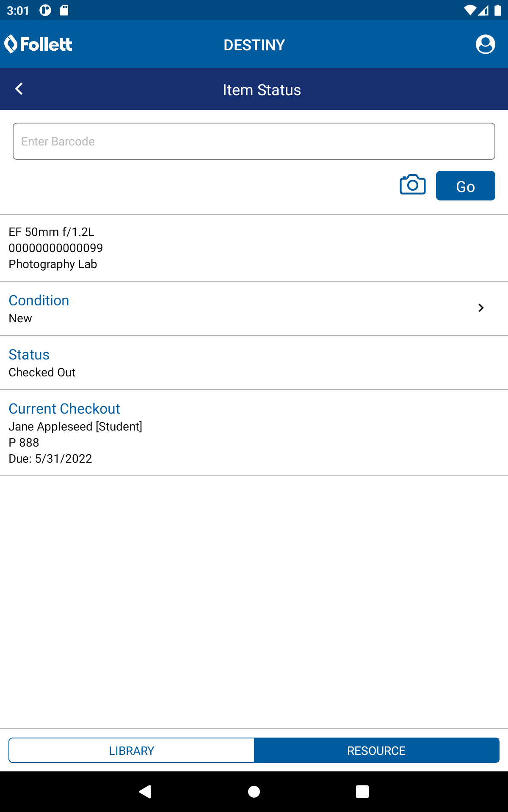
Task: Tap the Follett logo
Action: [39, 44]
